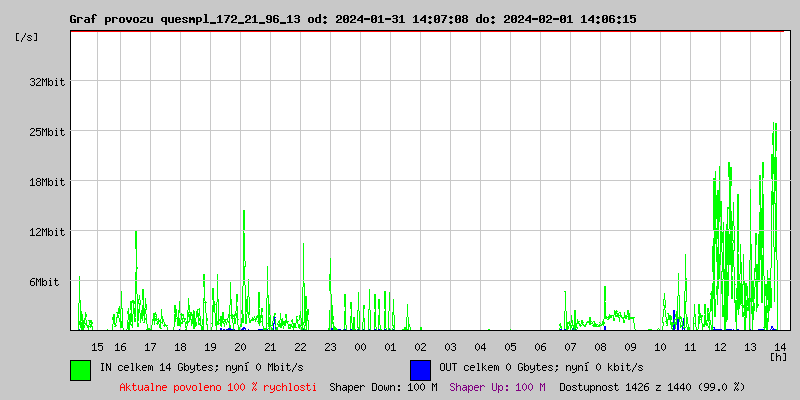
Task: Click the 18Mbit y-axis label
Action: [47, 182]
